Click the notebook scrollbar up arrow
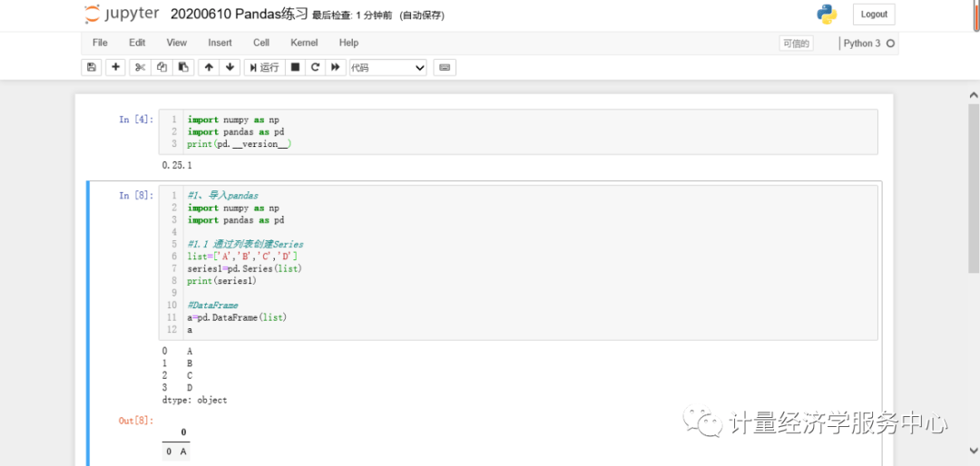The image size is (980, 466). pos(973,95)
